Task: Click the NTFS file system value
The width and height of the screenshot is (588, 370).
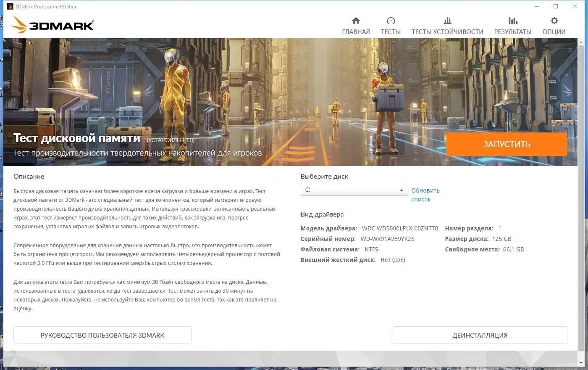Action: point(371,249)
